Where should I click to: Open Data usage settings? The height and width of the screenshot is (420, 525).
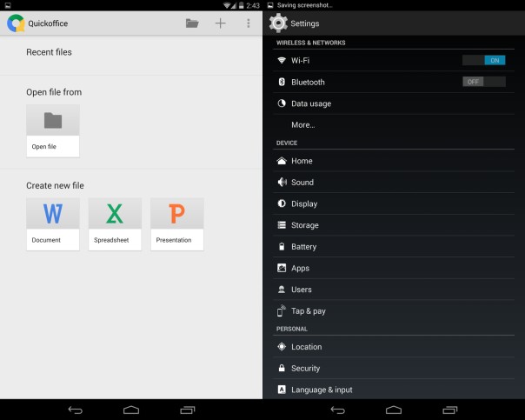pyautogui.click(x=310, y=103)
